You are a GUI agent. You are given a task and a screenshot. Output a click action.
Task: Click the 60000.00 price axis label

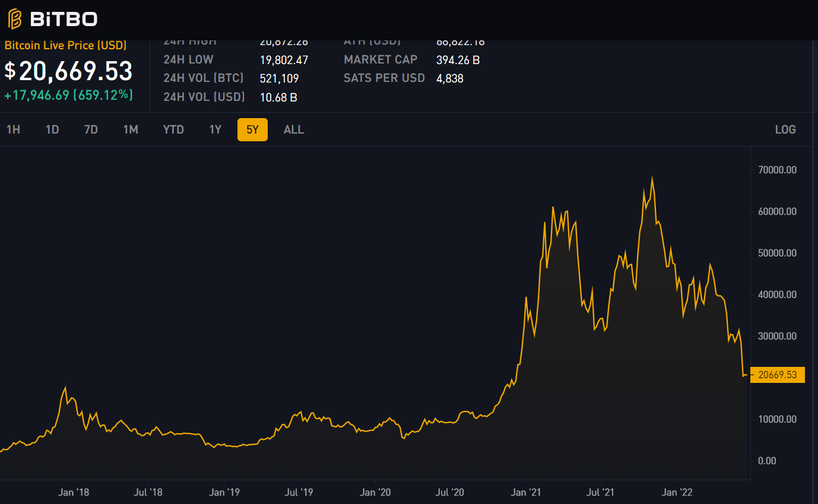pos(776,212)
